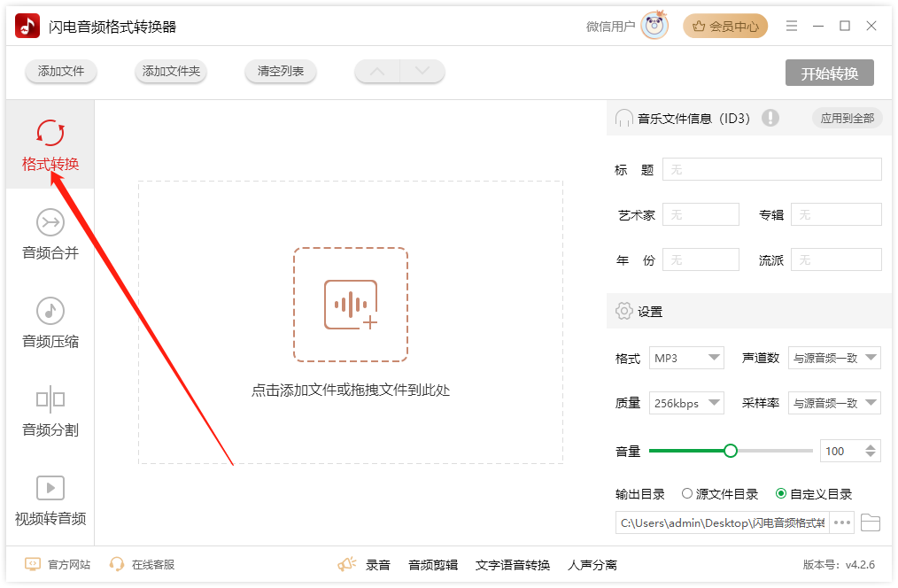Image resolution: width=898 pixels, height=588 pixels.
Task: Select the 自定义目录 output radio button
Action: [780, 494]
